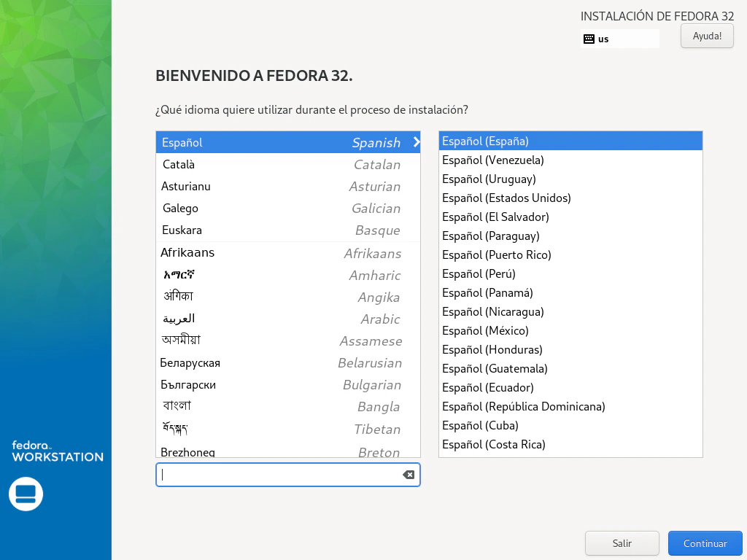
Task: Pick Español (República Dominicana) locale
Action: 523,407
